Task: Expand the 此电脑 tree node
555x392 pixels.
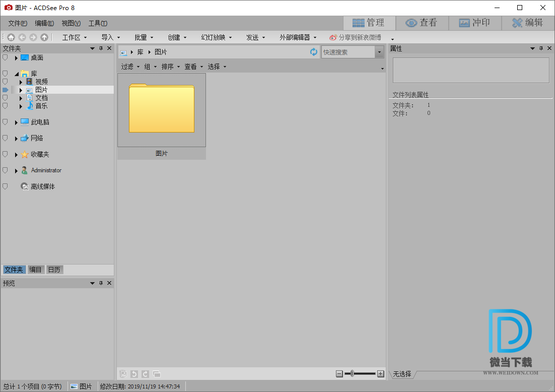Action: click(16, 122)
